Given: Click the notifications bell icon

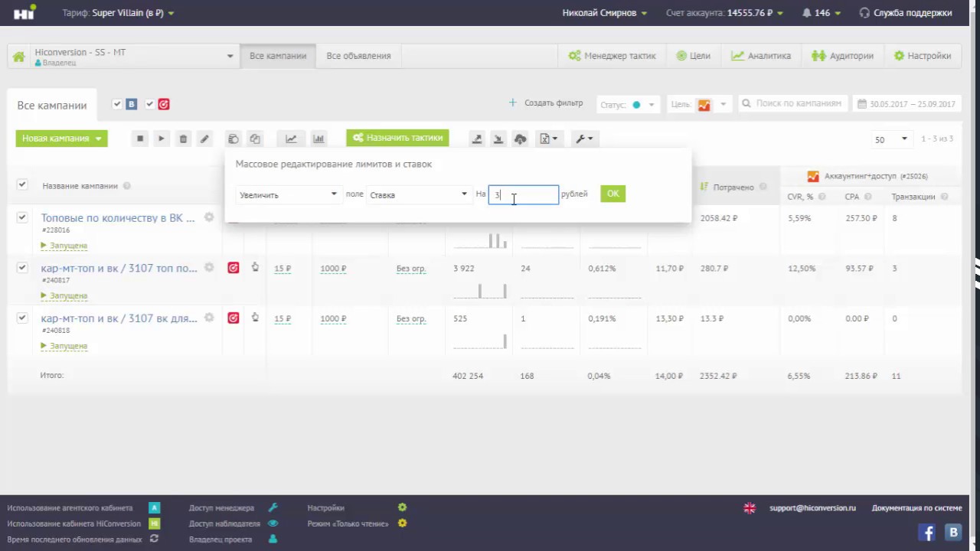Looking at the screenshot, I should 807,13.
